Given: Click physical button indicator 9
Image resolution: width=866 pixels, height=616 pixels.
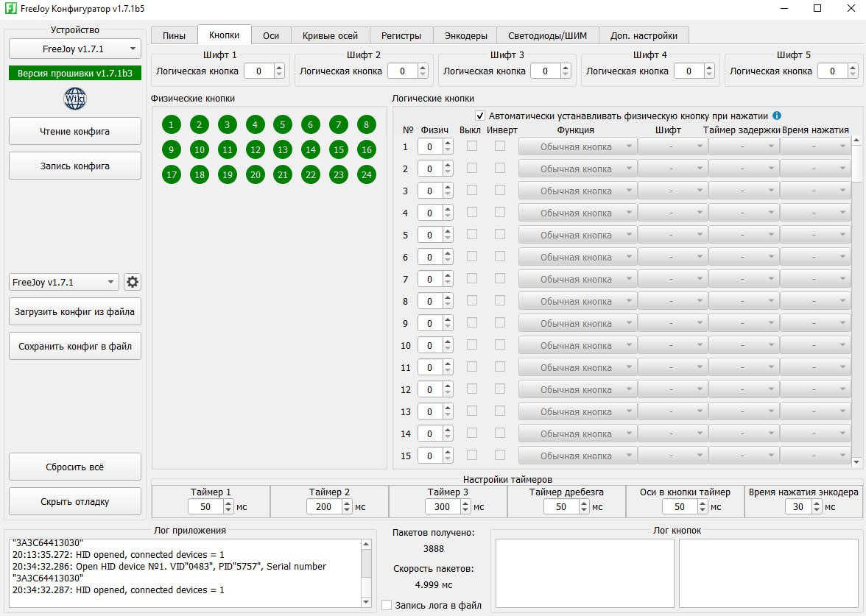Looking at the screenshot, I should [x=171, y=149].
